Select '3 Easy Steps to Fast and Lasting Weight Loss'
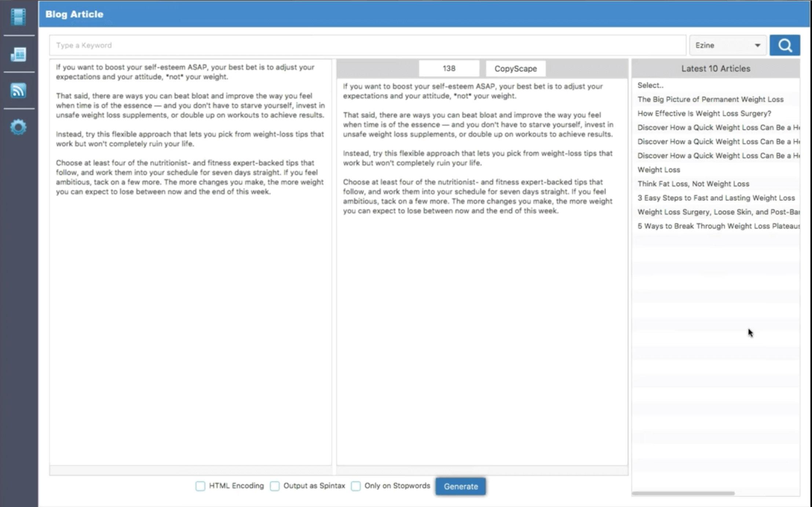 (716, 198)
